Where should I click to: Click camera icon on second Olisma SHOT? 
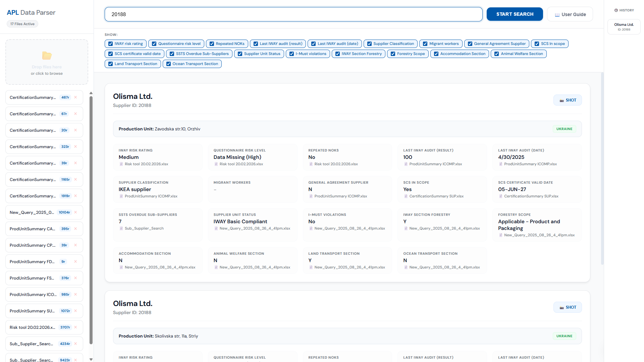561,308
